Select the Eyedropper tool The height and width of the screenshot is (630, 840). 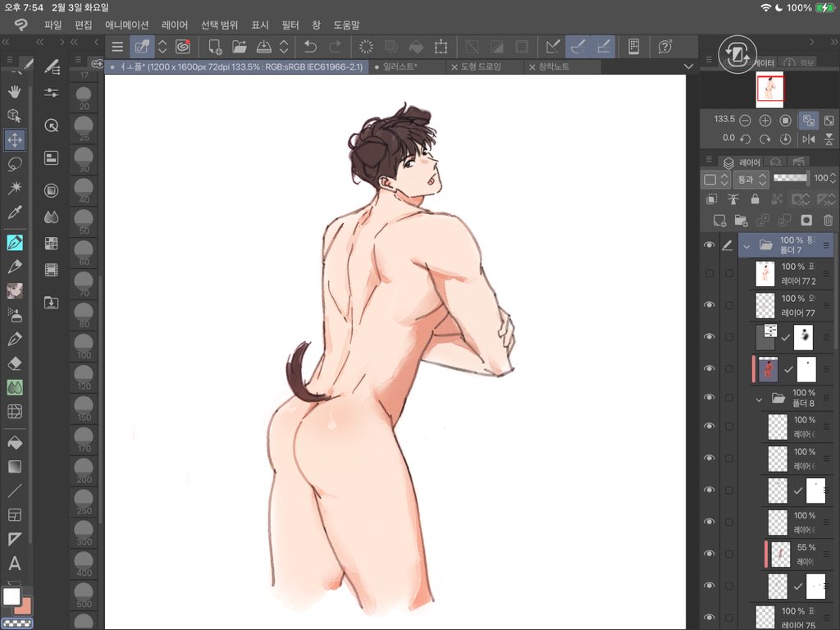coord(15,212)
